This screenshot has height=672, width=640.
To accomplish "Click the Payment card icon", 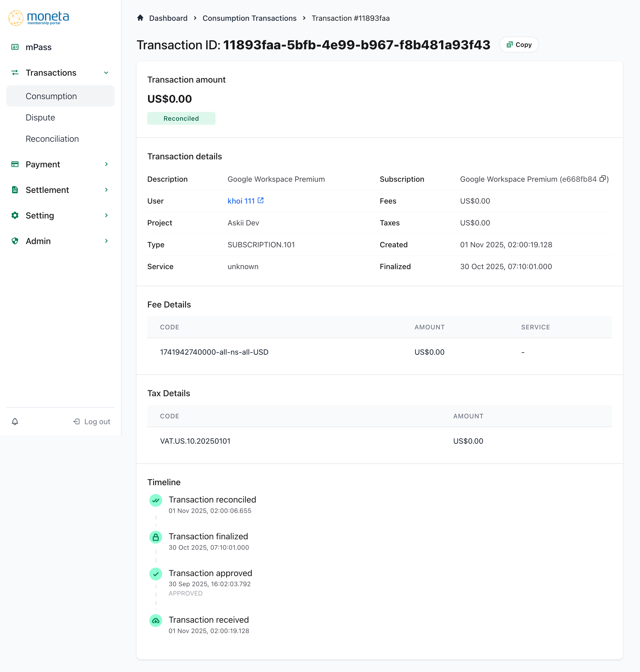I will tap(15, 164).
